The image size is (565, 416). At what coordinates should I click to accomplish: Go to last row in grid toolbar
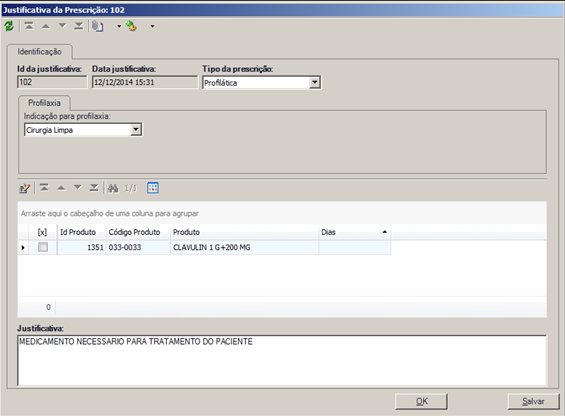[x=94, y=188]
